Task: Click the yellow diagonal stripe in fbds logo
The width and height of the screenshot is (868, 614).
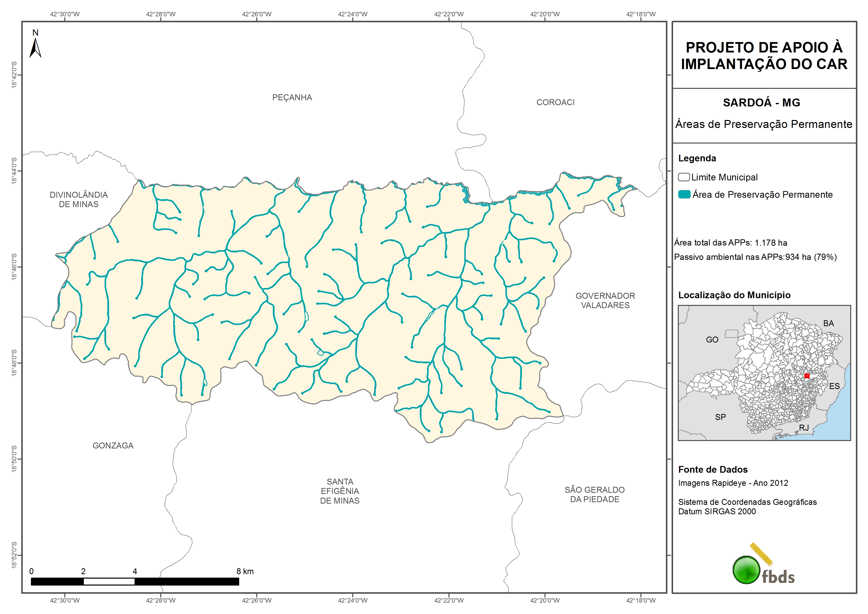Action: click(x=761, y=554)
